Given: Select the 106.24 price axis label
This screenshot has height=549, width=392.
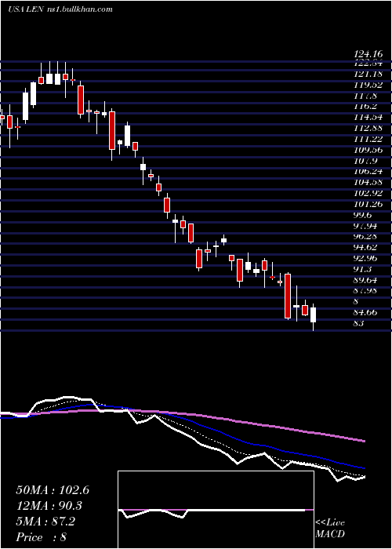Looking at the screenshot, I should [368, 172].
